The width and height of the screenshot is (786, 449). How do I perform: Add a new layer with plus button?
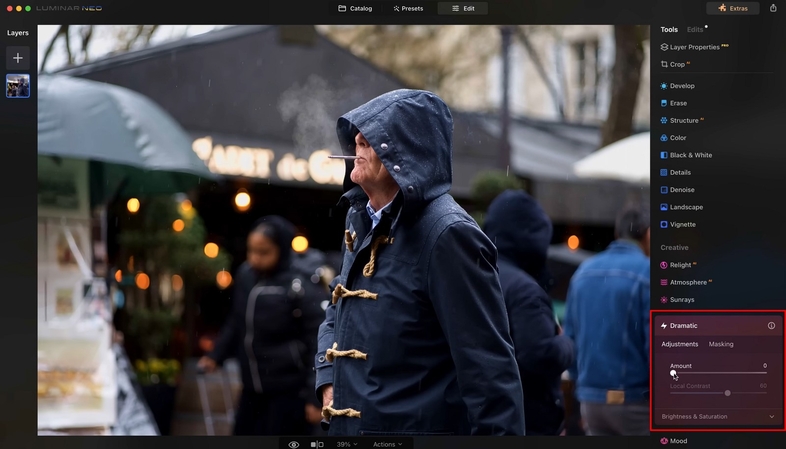pos(18,58)
